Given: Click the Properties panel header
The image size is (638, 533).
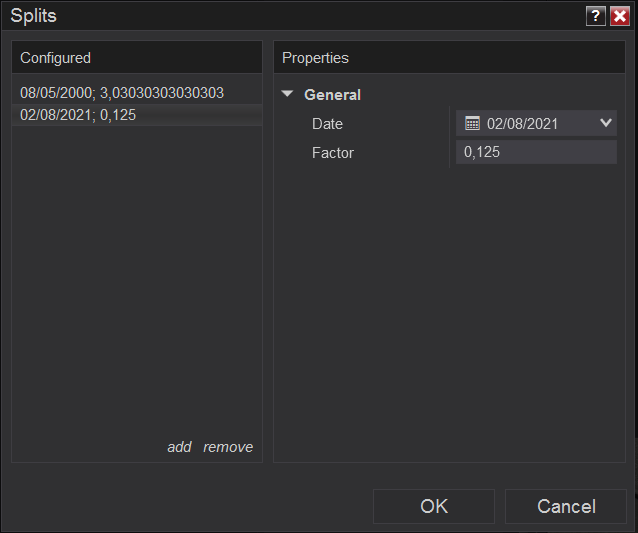Looking at the screenshot, I should (315, 58).
